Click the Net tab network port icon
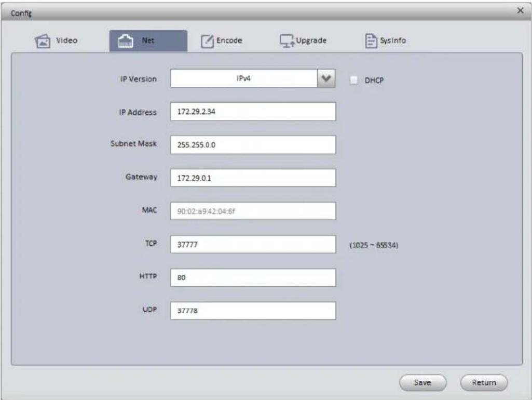532x400 pixels. click(x=125, y=41)
